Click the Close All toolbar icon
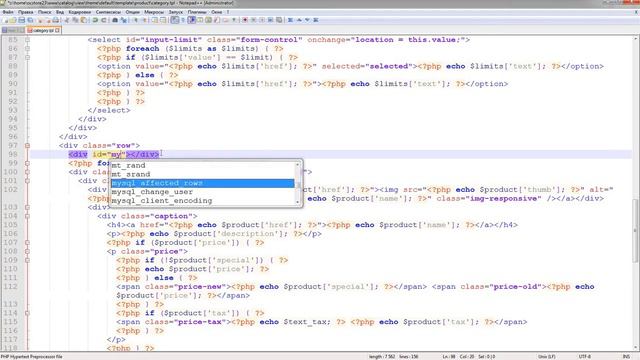This screenshot has width=640, height=360. [48, 20]
